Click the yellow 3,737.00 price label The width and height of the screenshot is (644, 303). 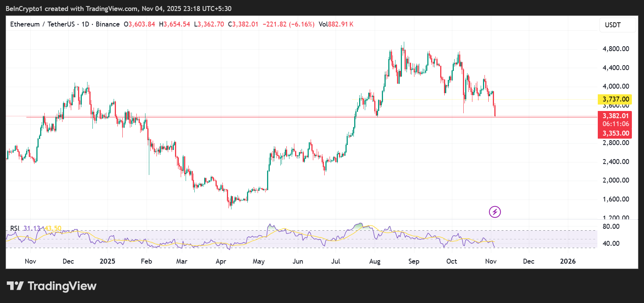click(x=615, y=99)
